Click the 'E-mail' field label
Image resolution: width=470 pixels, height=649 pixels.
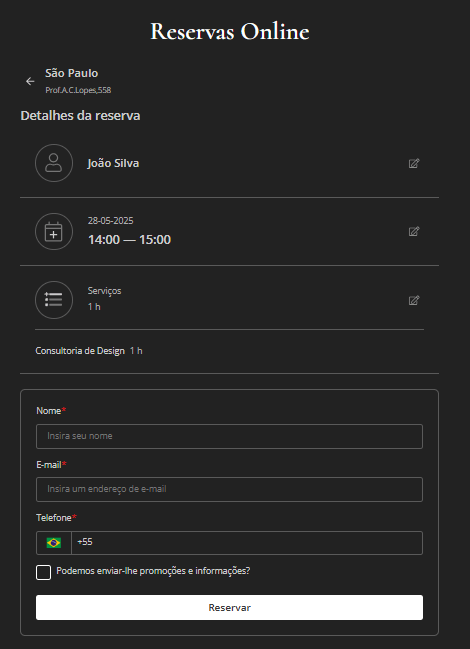[49, 465]
